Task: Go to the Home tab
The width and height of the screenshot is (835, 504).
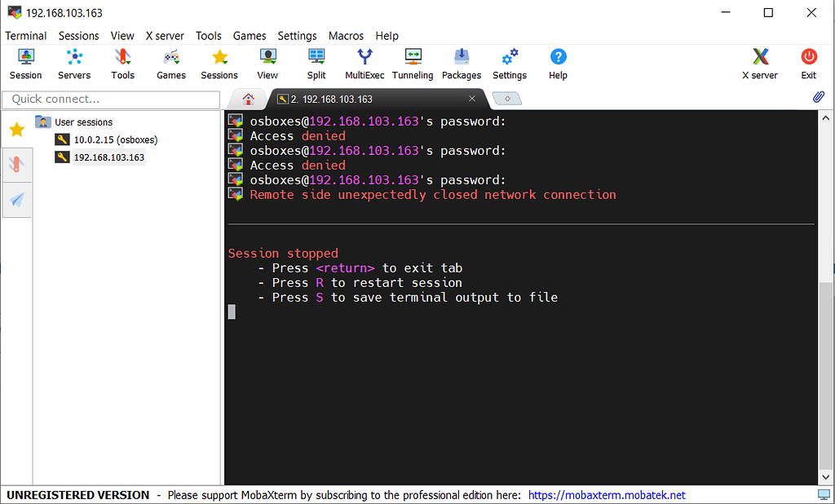Action: pyautogui.click(x=249, y=99)
